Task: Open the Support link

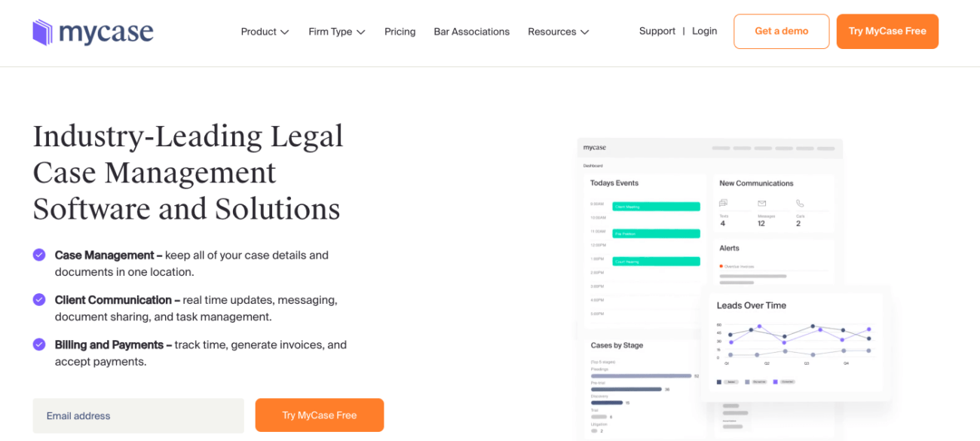Action: (657, 31)
